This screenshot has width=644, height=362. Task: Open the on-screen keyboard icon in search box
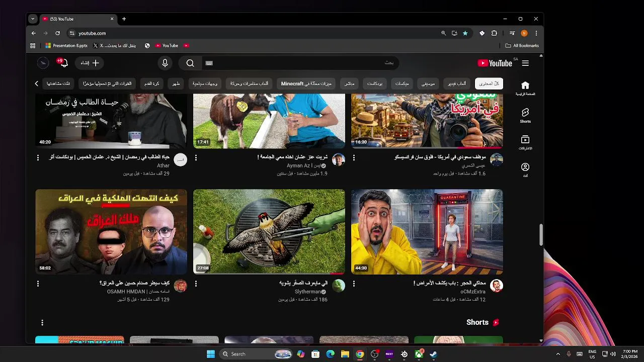coord(209,63)
